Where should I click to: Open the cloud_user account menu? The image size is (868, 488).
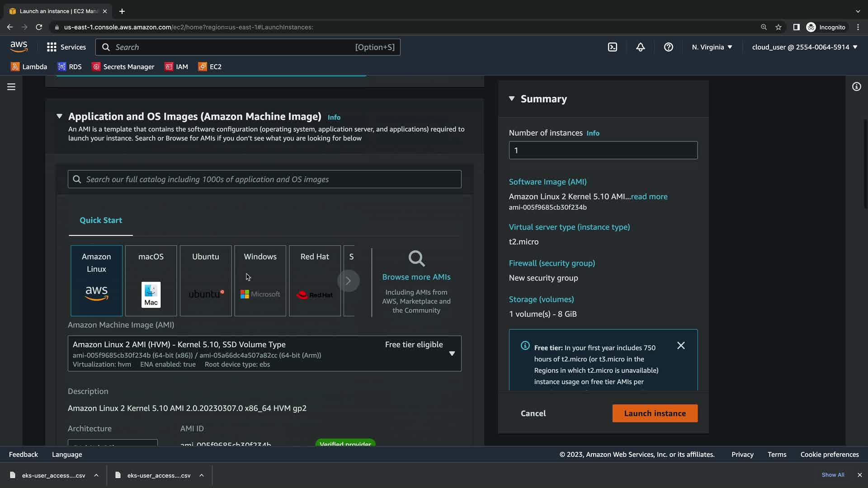(804, 47)
